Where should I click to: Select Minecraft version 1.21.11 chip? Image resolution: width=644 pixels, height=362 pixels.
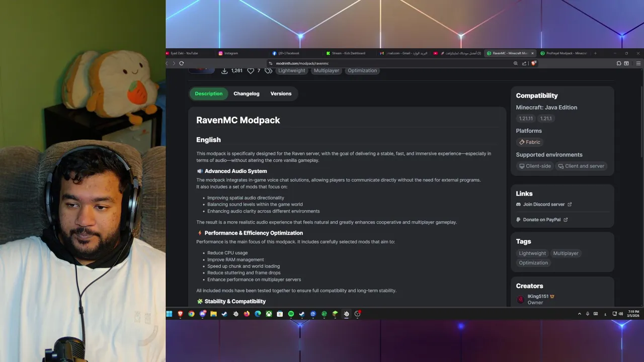click(526, 119)
